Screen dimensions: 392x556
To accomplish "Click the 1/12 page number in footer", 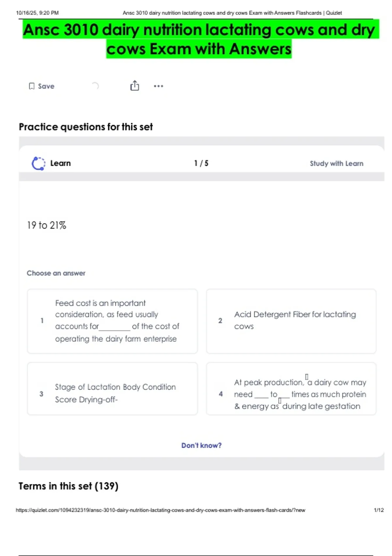I will [379, 510].
